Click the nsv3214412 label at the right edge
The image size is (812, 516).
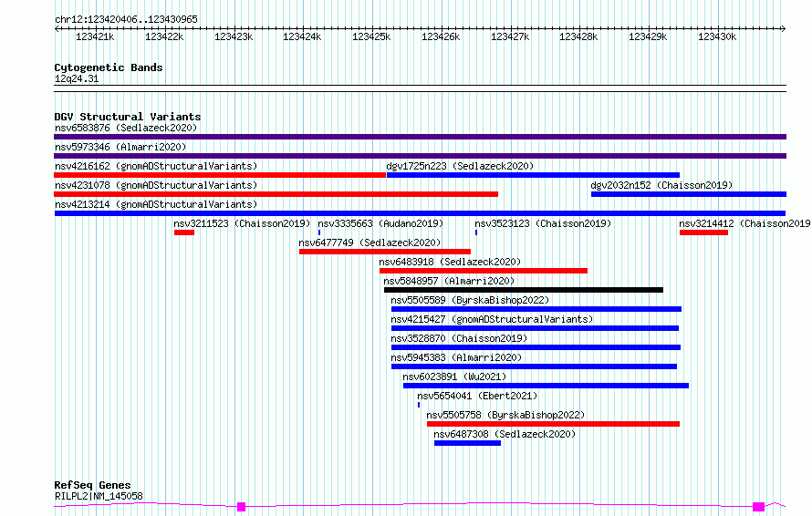[745, 223]
